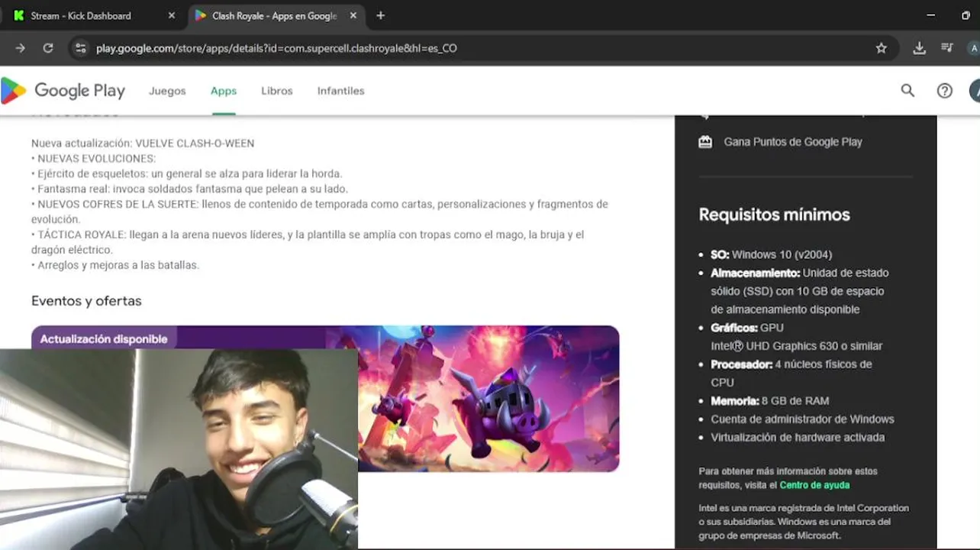
Task: Open the Apps section
Action: click(x=224, y=91)
